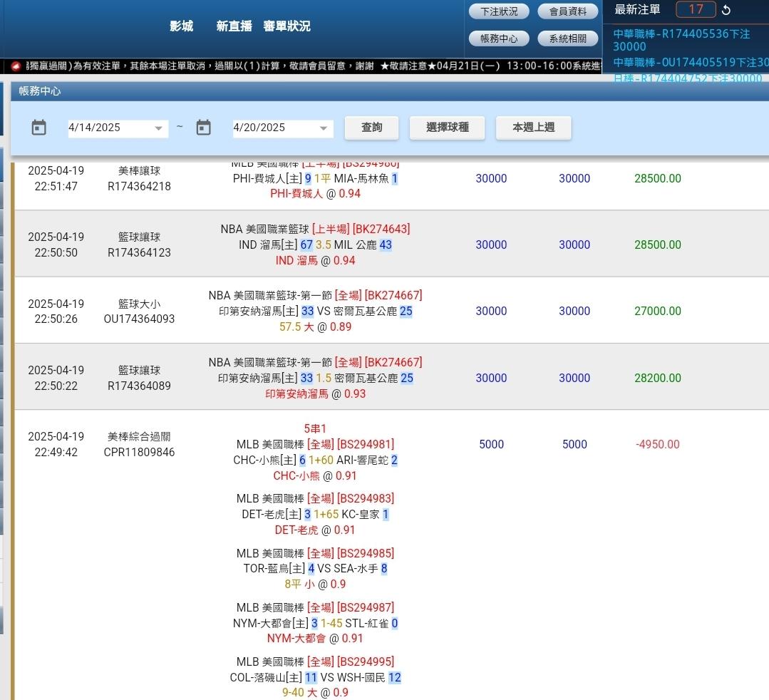The image size is (769, 700).
Task: Click the 帳務中心 panel title
Action: click(40, 91)
